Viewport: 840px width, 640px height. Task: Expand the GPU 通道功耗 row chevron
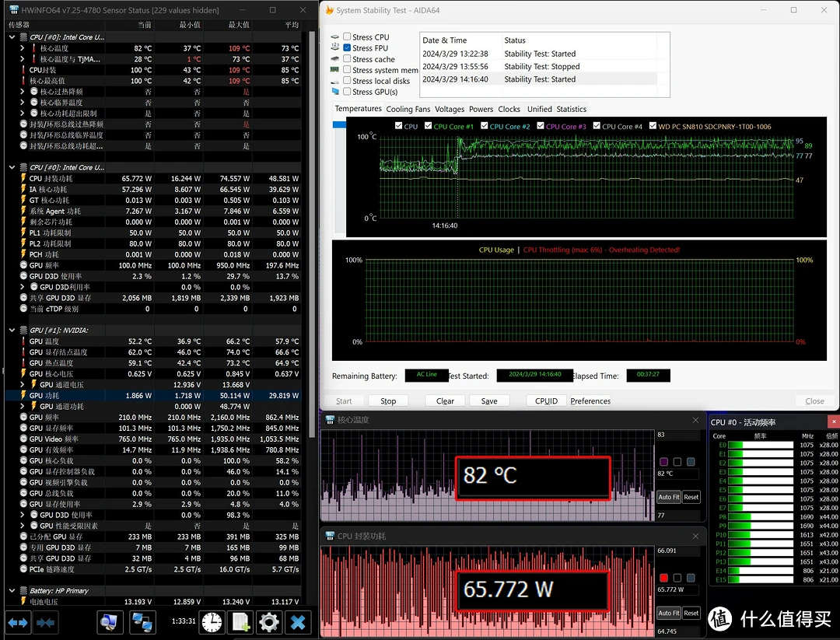coord(23,407)
